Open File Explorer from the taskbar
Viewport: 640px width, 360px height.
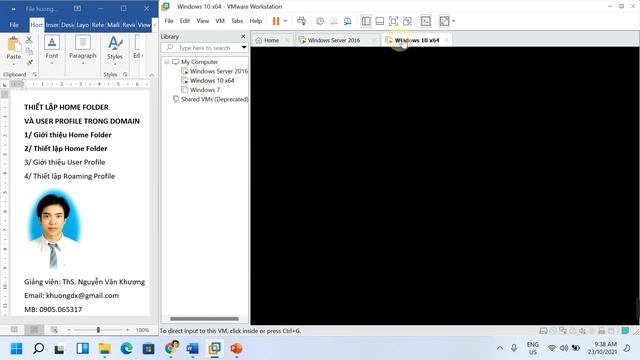[104, 349]
